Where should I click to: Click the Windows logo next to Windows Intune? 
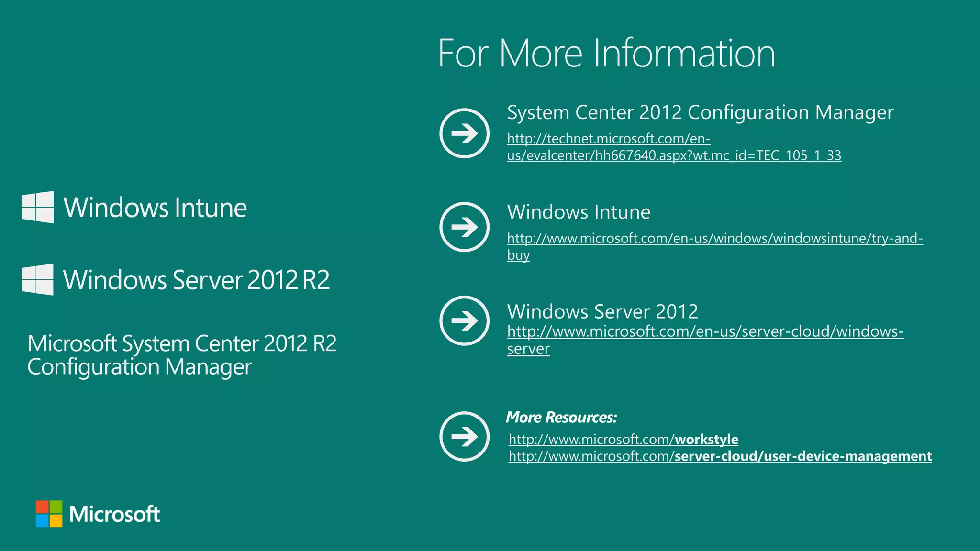(x=38, y=207)
